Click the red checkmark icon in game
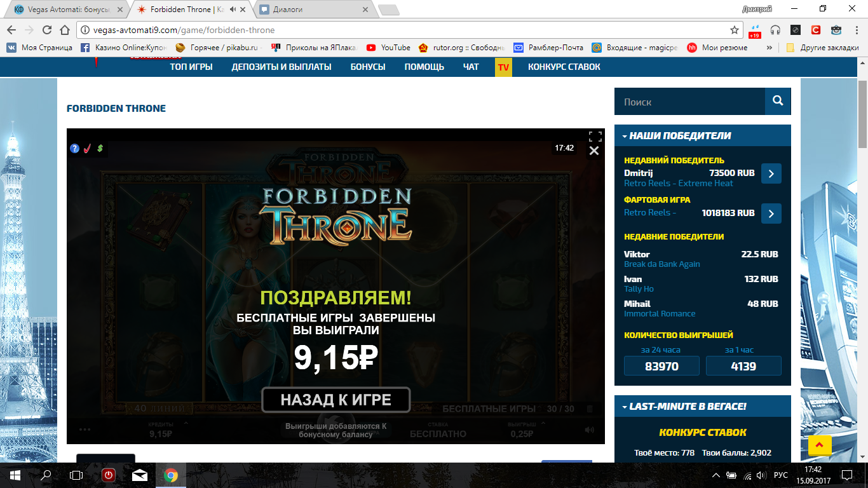This screenshot has width=868, height=488. (x=87, y=149)
